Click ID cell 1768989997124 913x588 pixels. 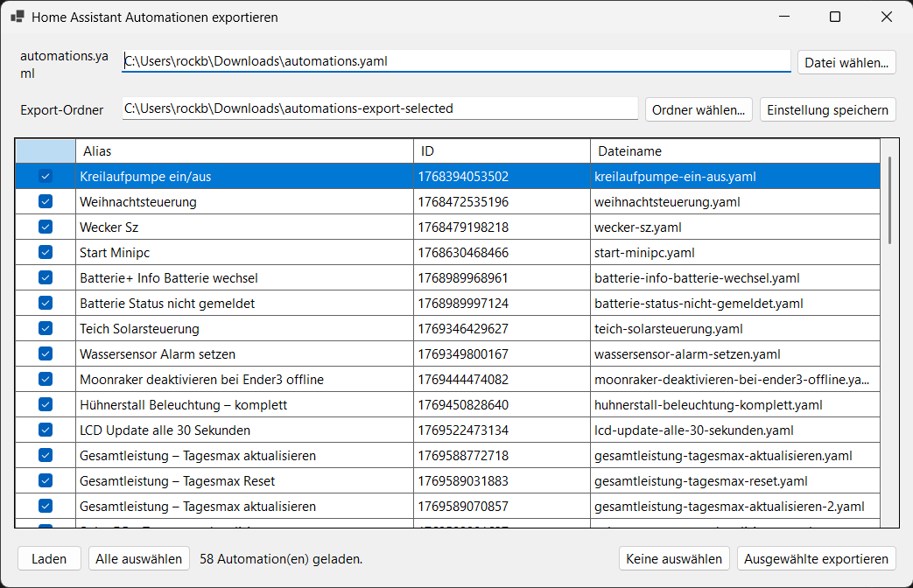(x=502, y=303)
